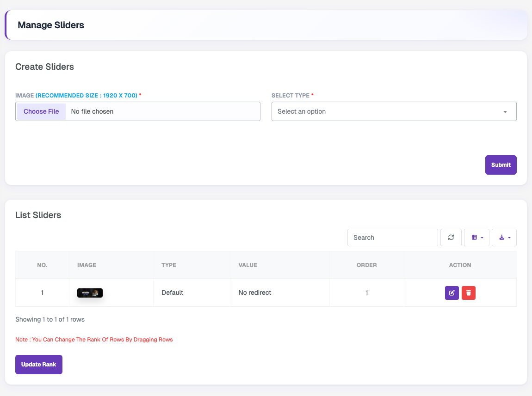Click the ACTION column header
The height and width of the screenshot is (396, 532).
(x=460, y=265)
